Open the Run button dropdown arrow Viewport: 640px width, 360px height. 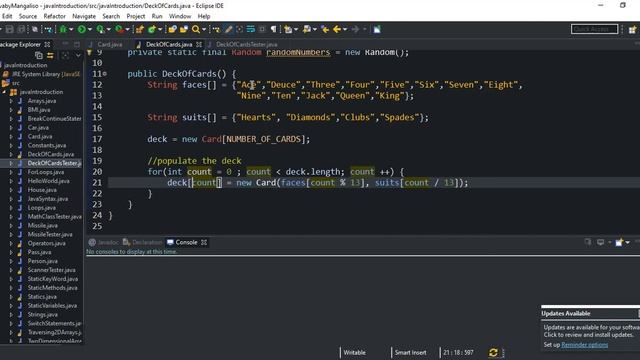(x=90, y=29)
